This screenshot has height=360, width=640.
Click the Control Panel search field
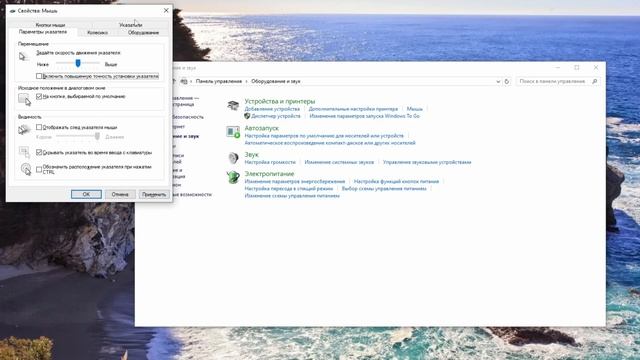pyautogui.click(x=553, y=81)
